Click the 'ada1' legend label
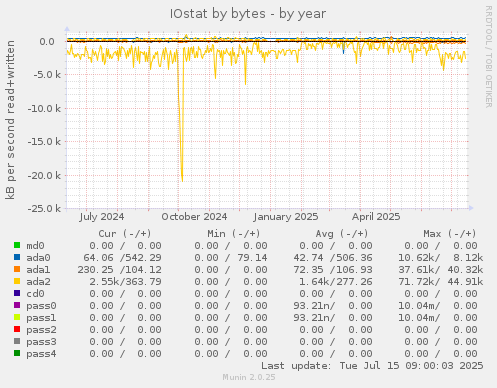 pyautogui.click(x=38, y=270)
